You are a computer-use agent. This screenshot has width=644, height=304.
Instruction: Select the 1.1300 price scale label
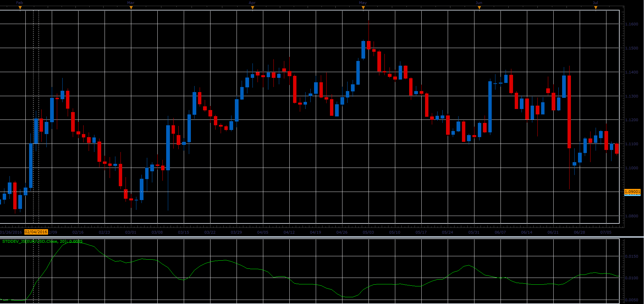tap(631, 96)
